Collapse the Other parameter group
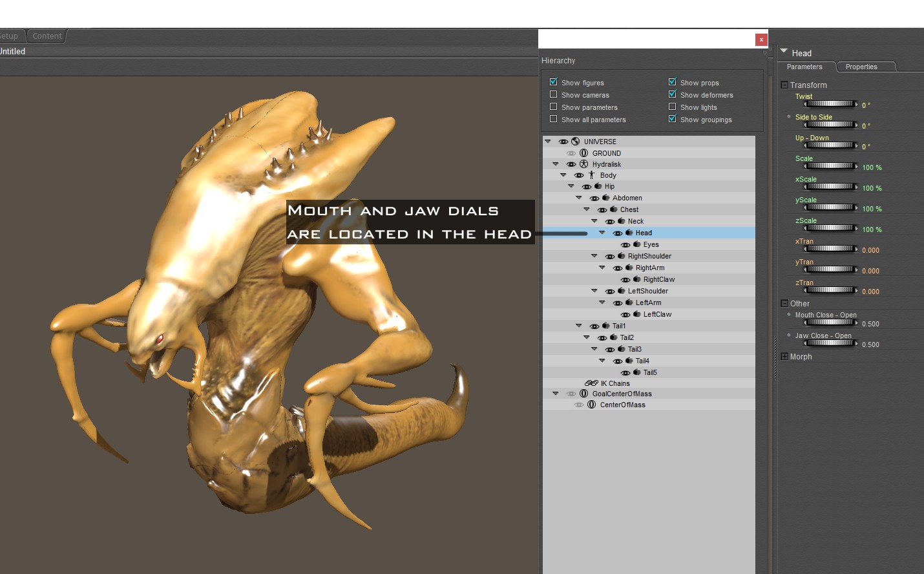This screenshot has height=574, width=924. pos(784,303)
